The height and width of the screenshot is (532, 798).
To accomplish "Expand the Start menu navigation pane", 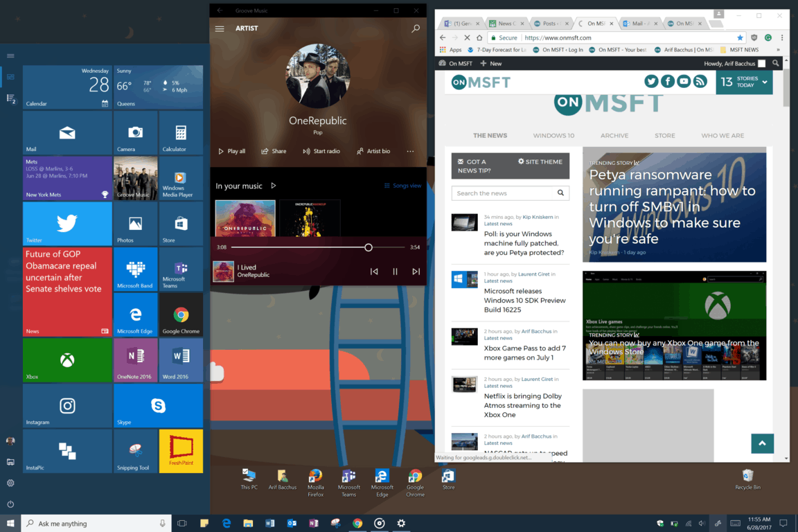I will (10, 55).
